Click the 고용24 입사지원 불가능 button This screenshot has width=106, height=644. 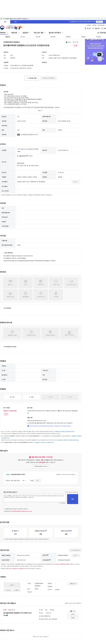(x=48, y=78)
